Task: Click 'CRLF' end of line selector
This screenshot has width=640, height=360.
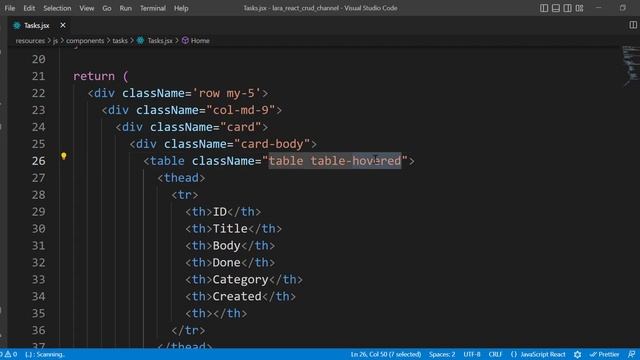Action: (x=495, y=354)
